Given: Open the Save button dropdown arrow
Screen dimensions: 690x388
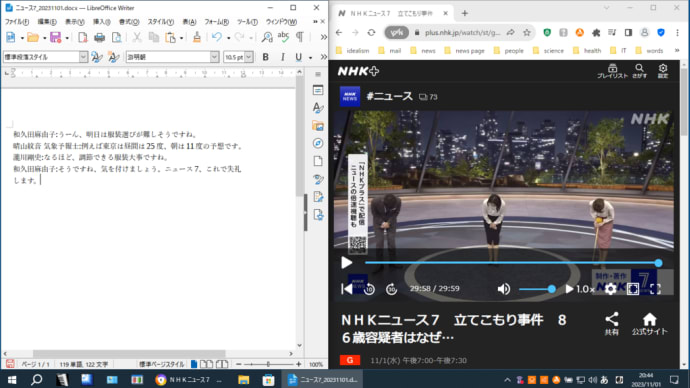Looking at the screenshot, I should (x=67, y=38).
